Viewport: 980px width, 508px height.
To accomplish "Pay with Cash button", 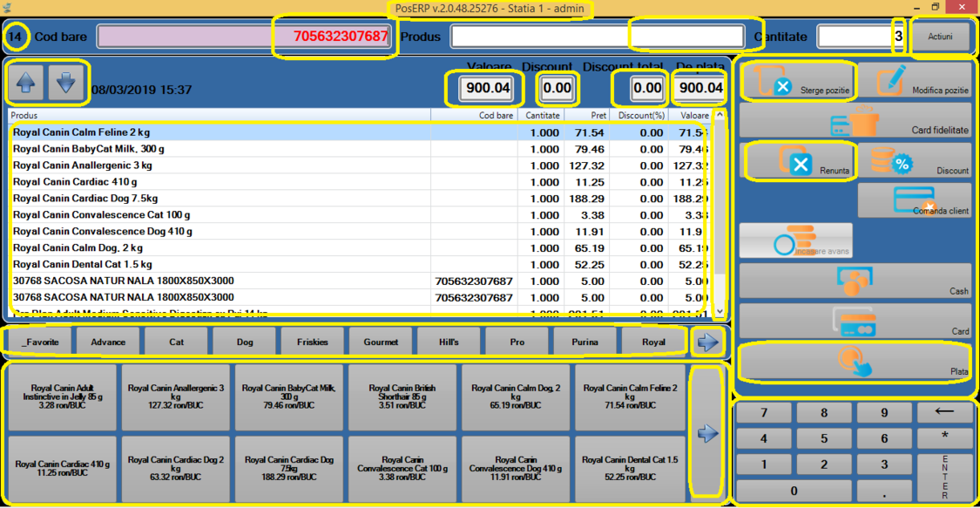I will (855, 281).
